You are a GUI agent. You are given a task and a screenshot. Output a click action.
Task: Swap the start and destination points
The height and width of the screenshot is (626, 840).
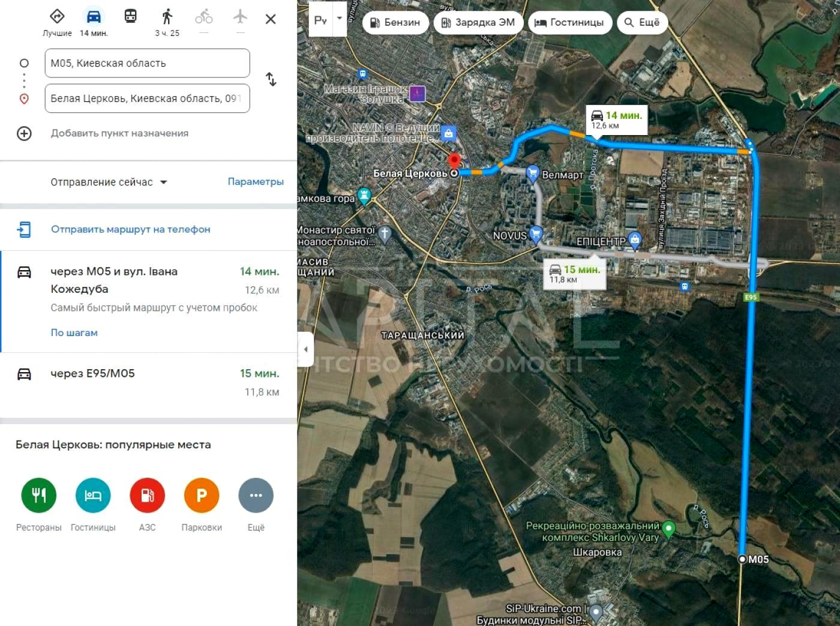coord(271,79)
